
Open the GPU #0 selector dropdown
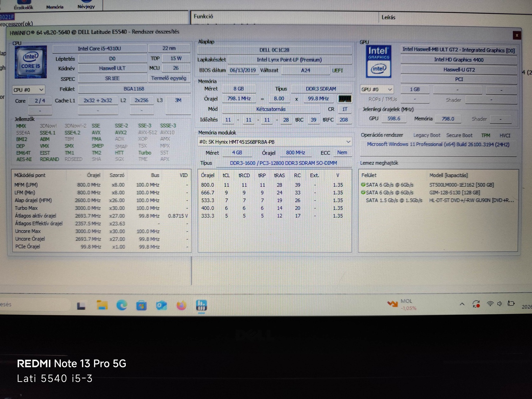377,89
